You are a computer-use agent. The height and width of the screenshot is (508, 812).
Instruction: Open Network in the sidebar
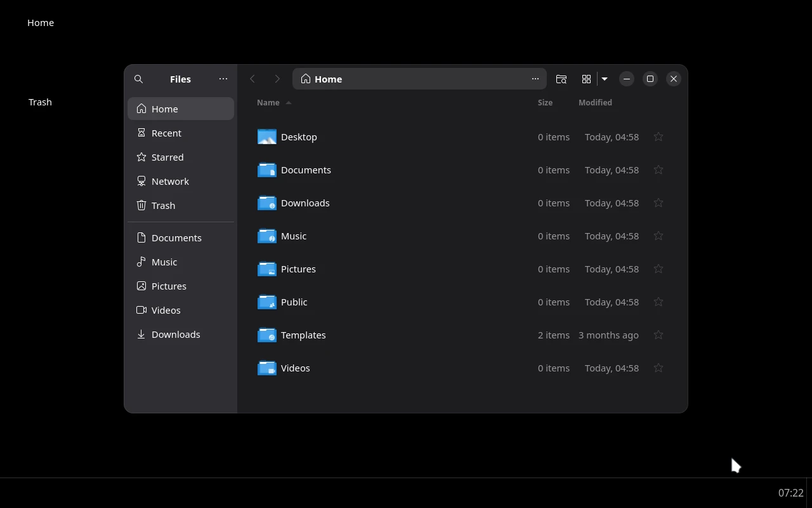tap(181, 181)
